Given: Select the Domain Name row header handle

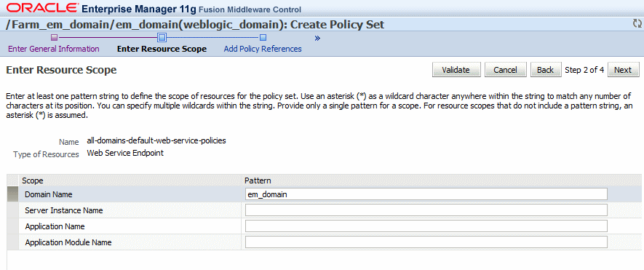Looking at the screenshot, I should point(12,194).
